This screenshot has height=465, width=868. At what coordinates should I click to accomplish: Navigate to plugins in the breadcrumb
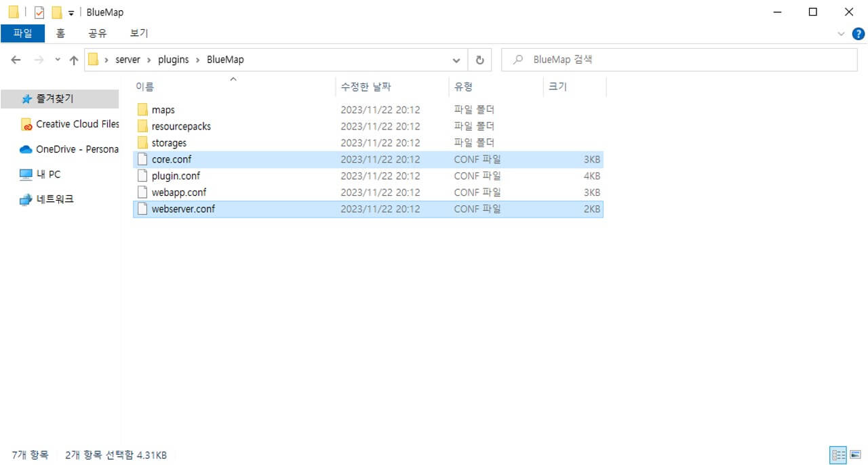pyautogui.click(x=174, y=60)
